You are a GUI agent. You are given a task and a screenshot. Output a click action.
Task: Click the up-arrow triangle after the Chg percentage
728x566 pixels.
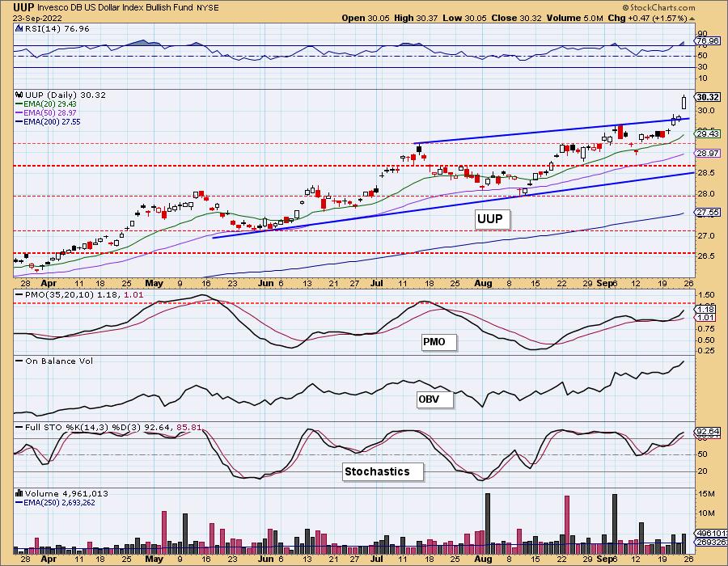point(692,19)
